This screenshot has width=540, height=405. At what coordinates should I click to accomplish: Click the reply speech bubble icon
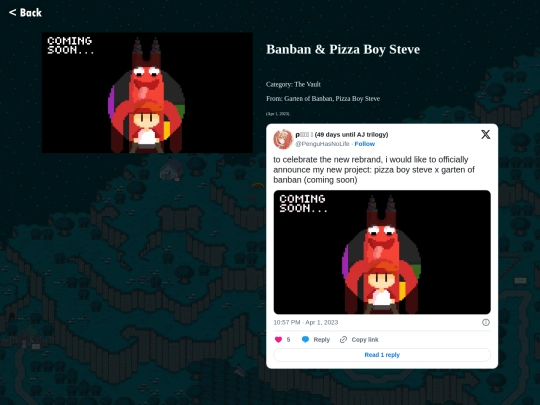pos(305,340)
